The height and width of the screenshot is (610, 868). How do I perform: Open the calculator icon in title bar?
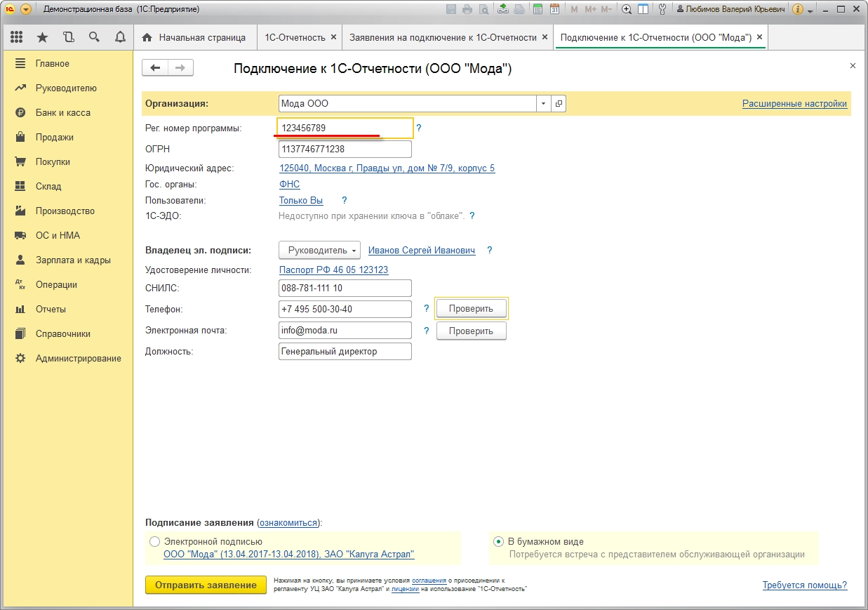(538, 10)
